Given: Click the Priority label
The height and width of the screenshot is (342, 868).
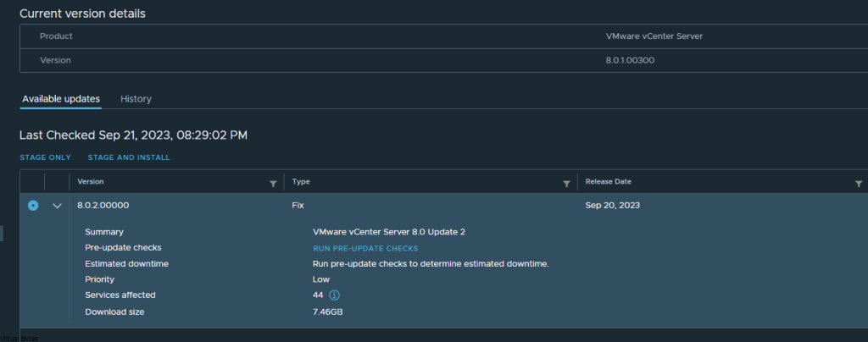Looking at the screenshot, I should 100,279.
